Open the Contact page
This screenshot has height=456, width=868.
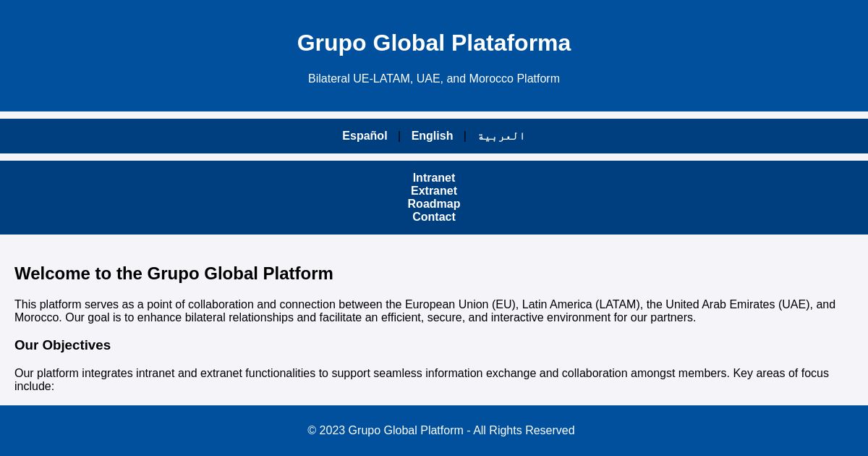(x=433, y=217)
